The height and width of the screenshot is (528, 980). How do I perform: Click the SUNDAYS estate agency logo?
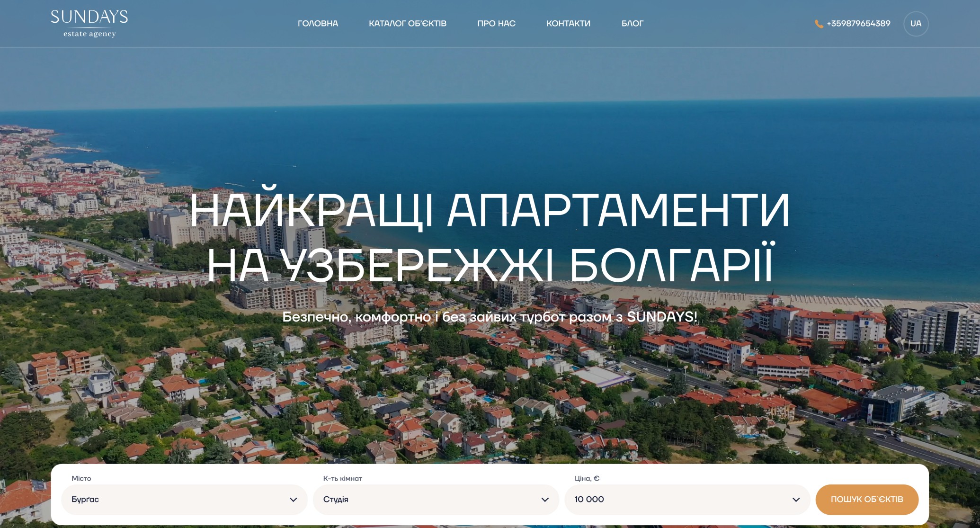89,24
